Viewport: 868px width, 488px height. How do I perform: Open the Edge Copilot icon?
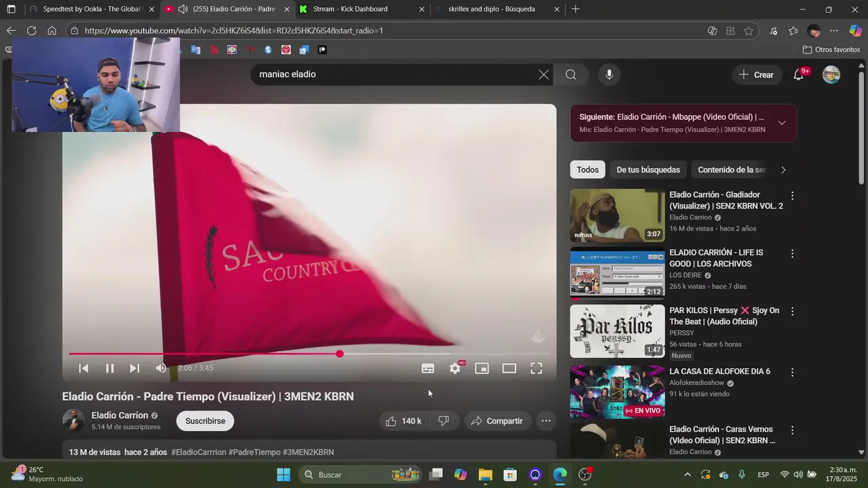[x=855, y=30]
